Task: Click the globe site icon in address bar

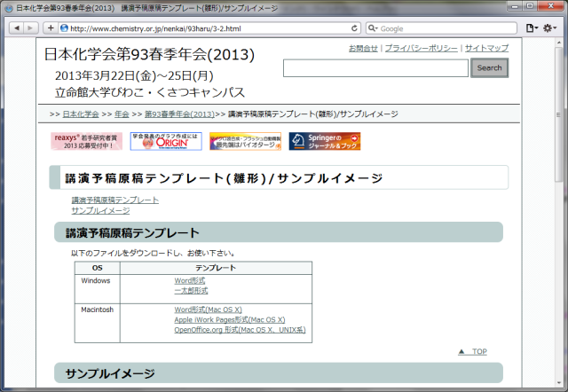Action: pyautogui.click(x=64, y=27)
